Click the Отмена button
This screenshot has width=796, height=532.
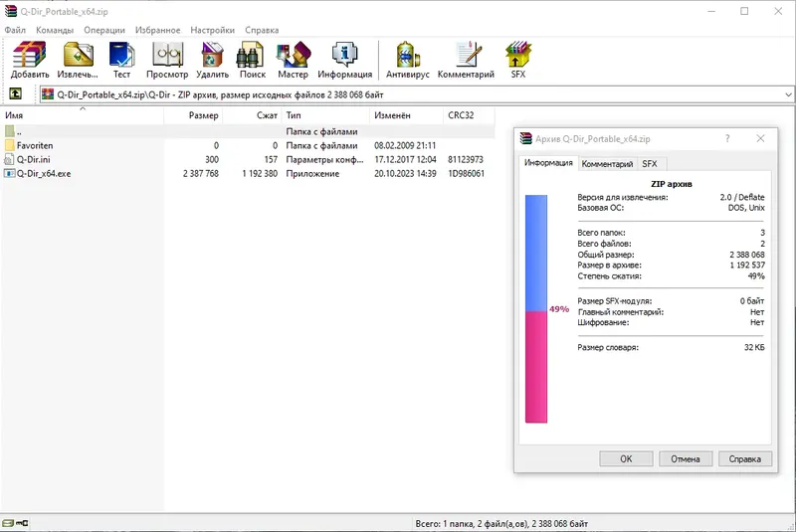point(686,458)
